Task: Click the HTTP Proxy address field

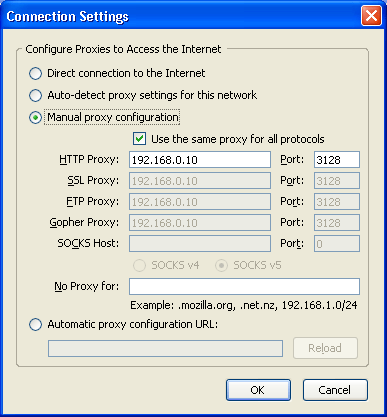Action: pyautogui.click(x=200, y=160)
